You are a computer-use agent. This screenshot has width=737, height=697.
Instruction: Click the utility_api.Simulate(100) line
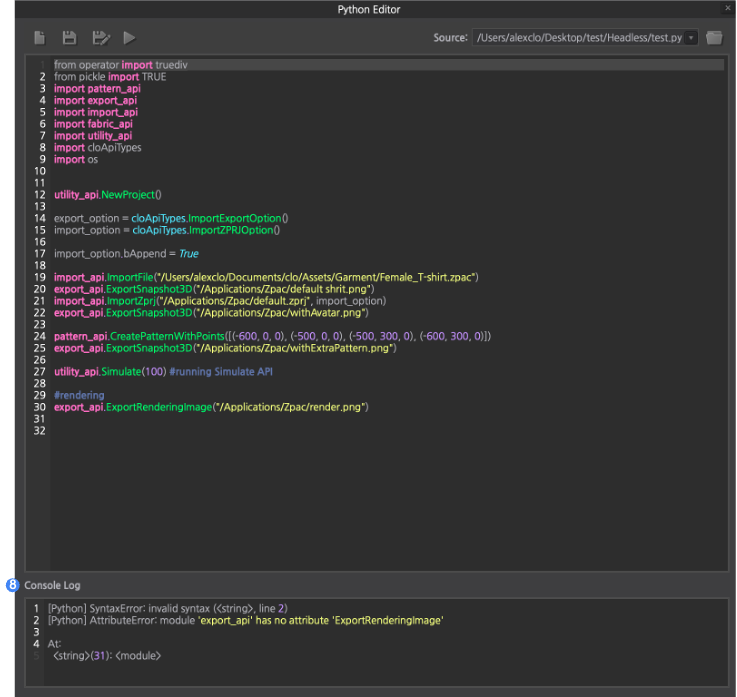(163, 372)
